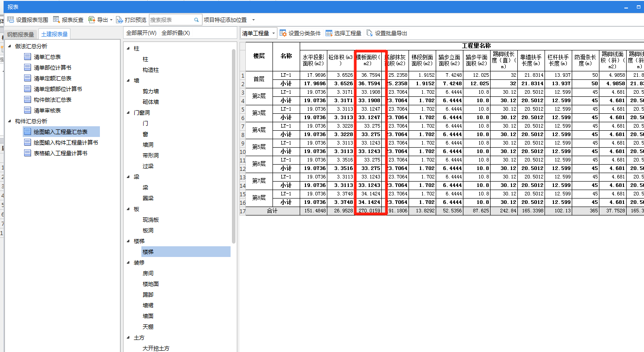This screenshot has width=644, height=352.
Task: Click 选择工程量 button label
Action: click(348, 33)
